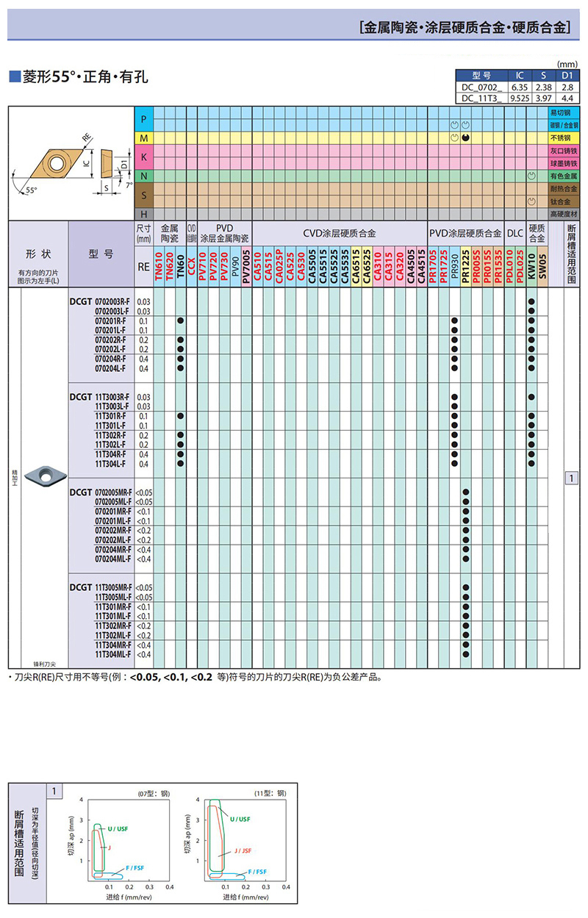This screenshot has width=588, height=918.
Task: Click the J / JSF legend label
Action: pyautogui.click(x=243, y=850)
